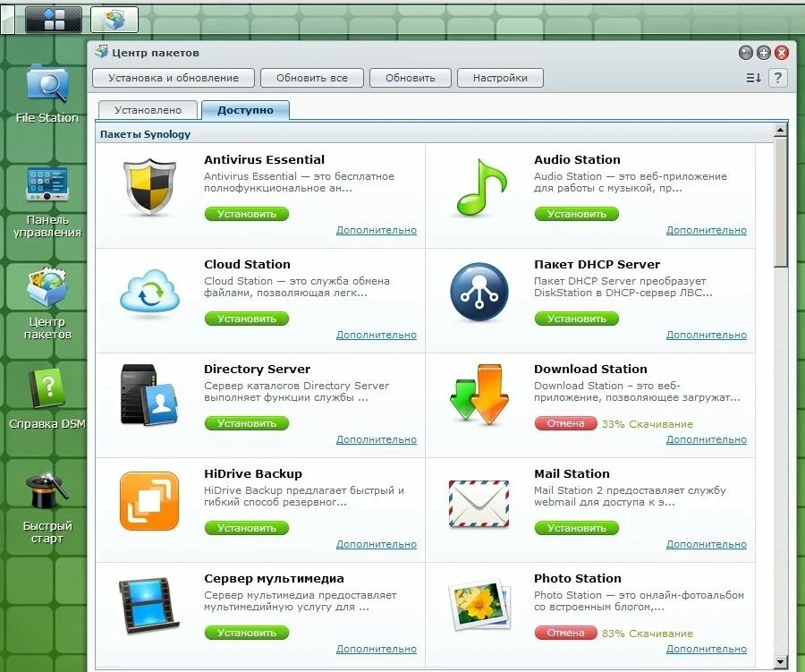Image resolution: width=805 pixels, height=672 pixels.
Task: Click the Обновить все button
Action: (312, 78)
